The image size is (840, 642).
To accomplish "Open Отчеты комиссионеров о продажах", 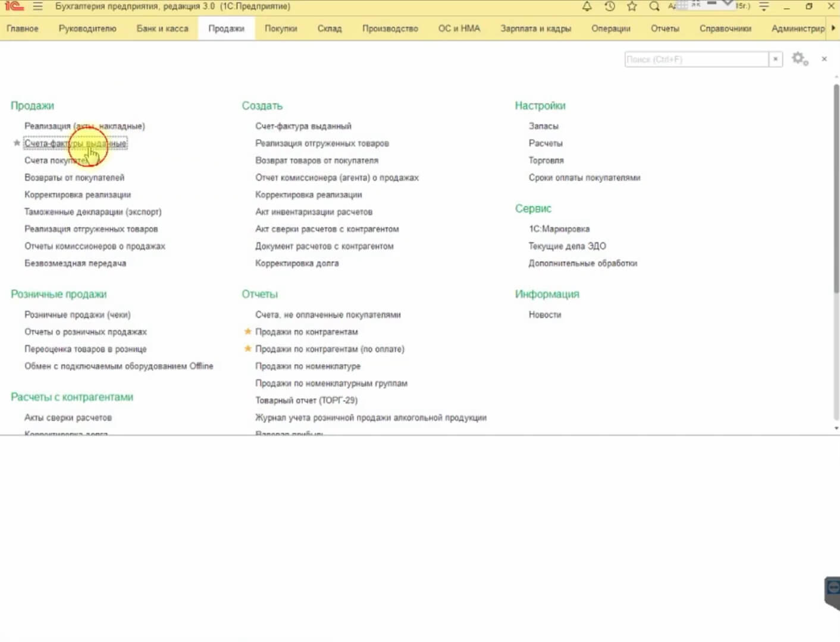I will pos(95,246).
